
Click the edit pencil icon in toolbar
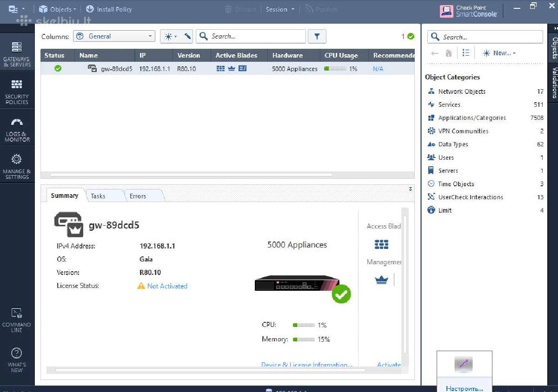(187, 36)
